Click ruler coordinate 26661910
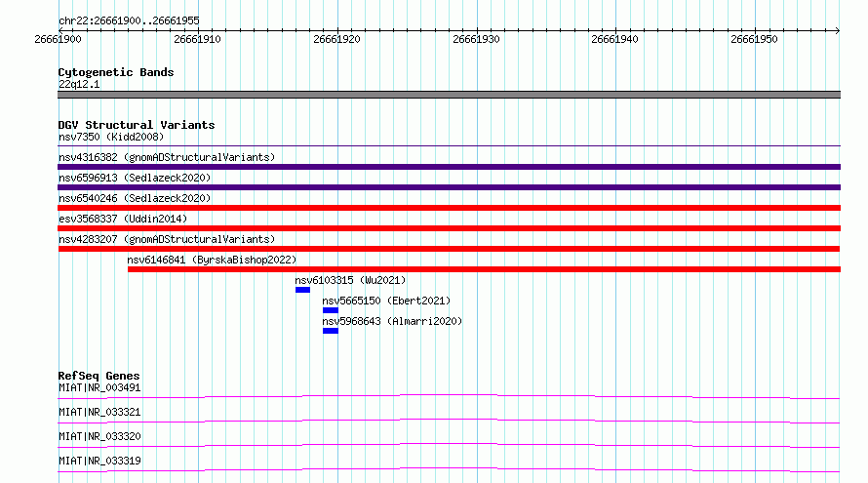Viewport: 868px width, 483px height. (x=198, y=39)
